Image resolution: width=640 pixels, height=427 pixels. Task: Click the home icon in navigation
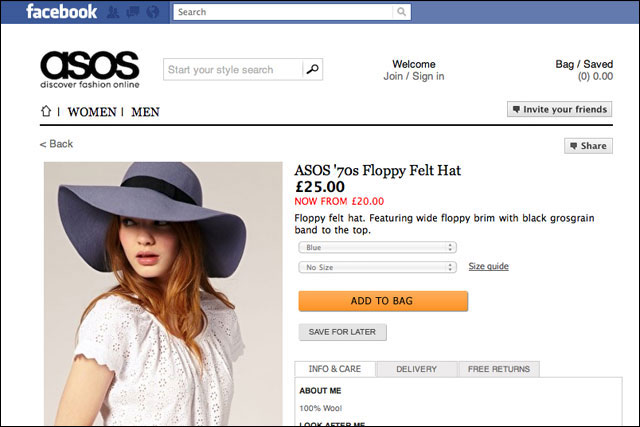tap(46, 111)
